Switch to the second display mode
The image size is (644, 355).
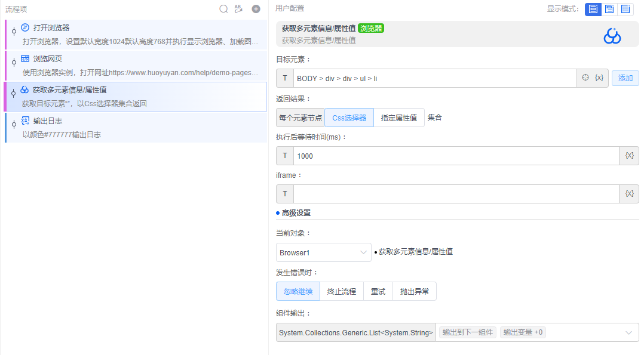pyautogui.click(x=608, y=8)
